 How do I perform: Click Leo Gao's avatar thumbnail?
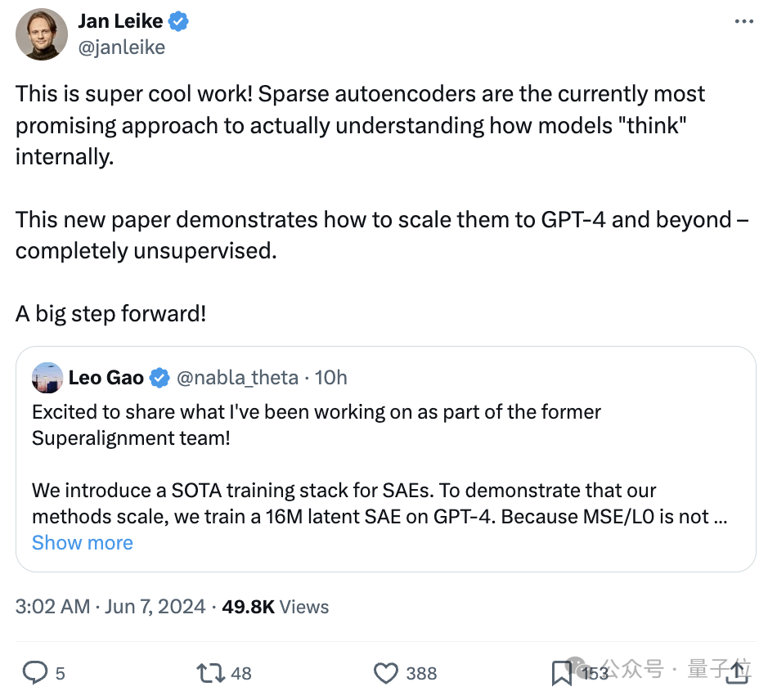[47, 378]
